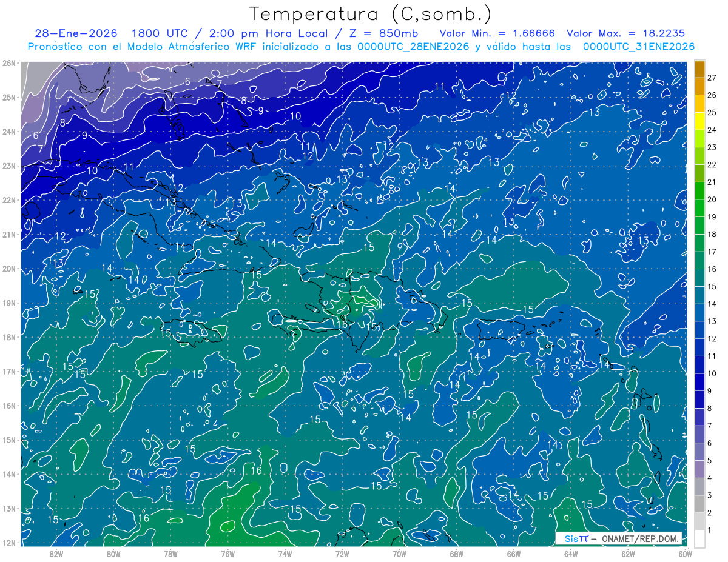
Task: Click value '25' on the color scale
Action: coord(712,113)
